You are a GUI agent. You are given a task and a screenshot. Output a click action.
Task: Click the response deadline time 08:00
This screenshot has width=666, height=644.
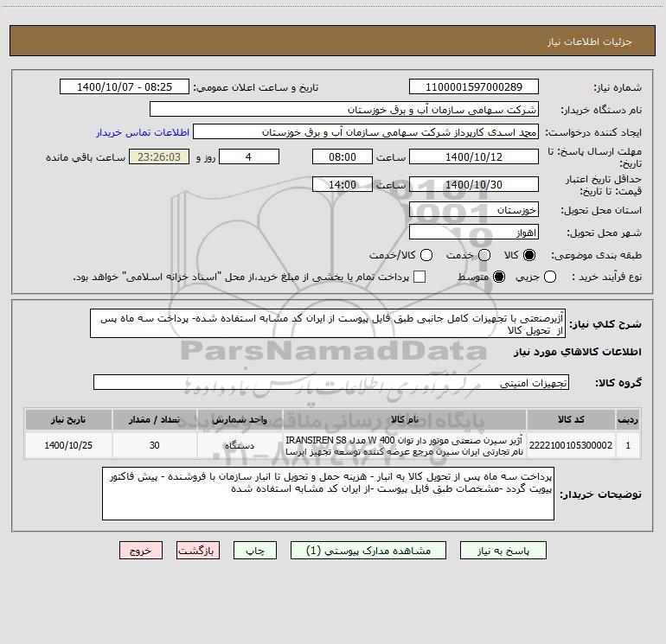tap(343, 156)
